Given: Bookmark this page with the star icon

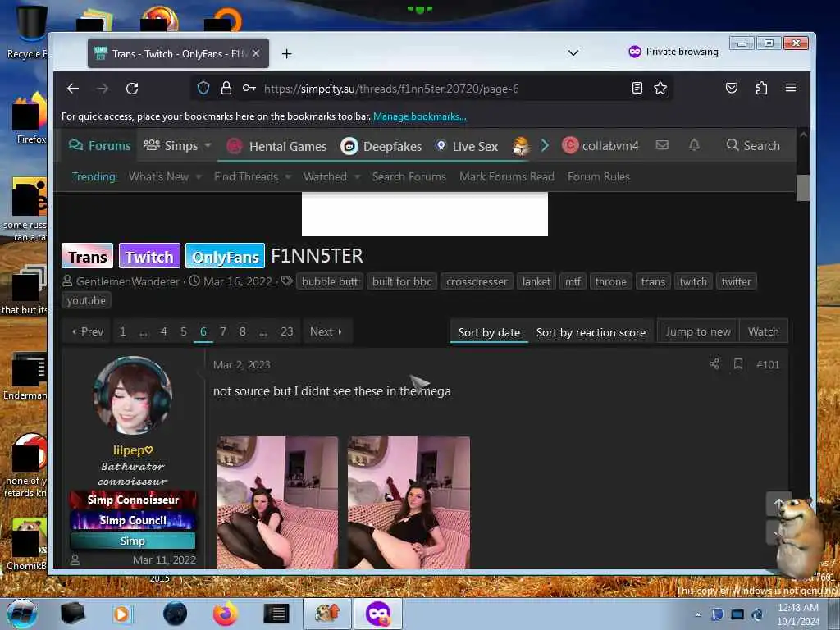Looking at the screenshot, I should click(x=660, y=88).
